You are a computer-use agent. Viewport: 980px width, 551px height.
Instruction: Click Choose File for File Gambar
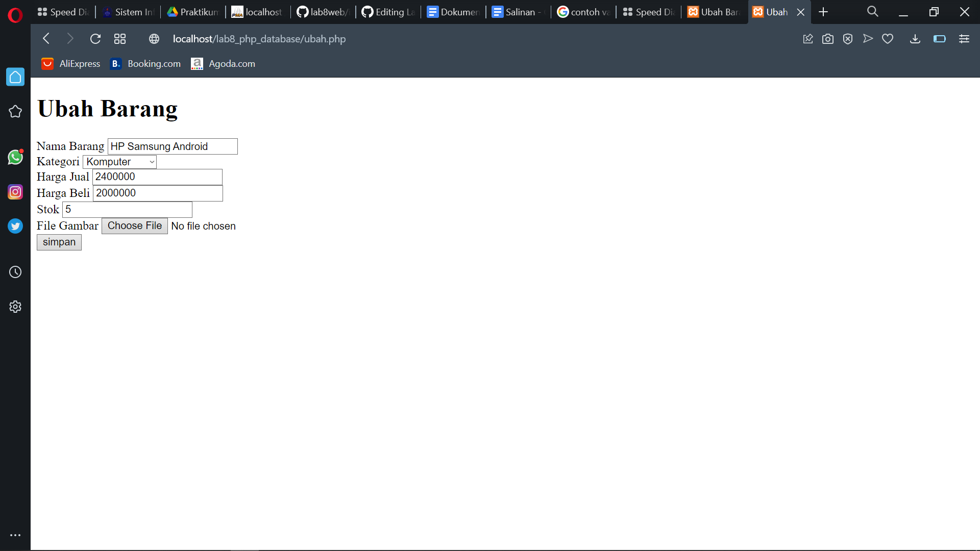tap(134, 226)
